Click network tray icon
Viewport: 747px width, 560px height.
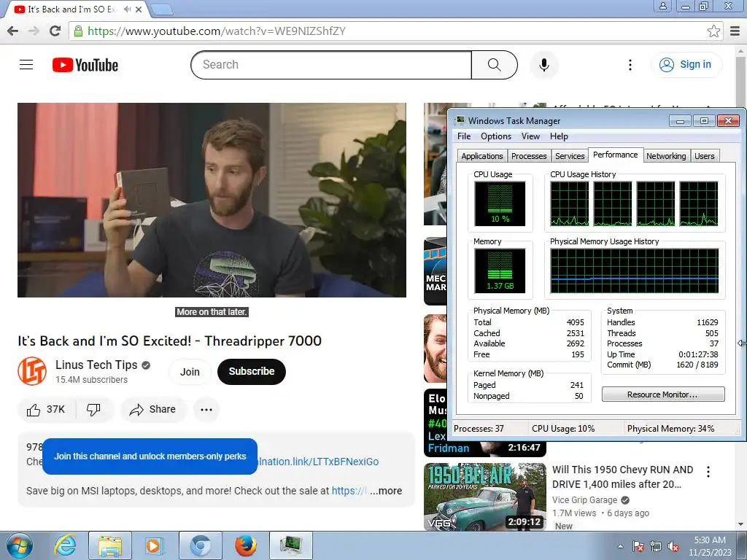[656, 546]
